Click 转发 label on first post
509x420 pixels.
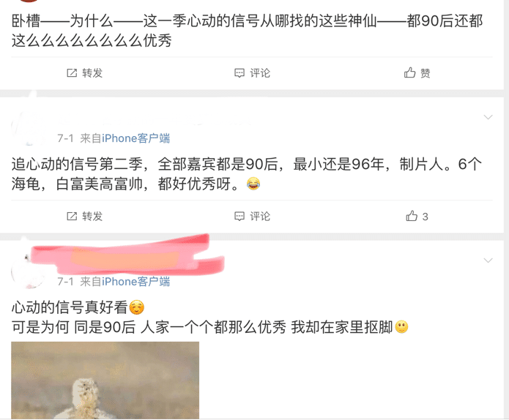tap(92, 73)
